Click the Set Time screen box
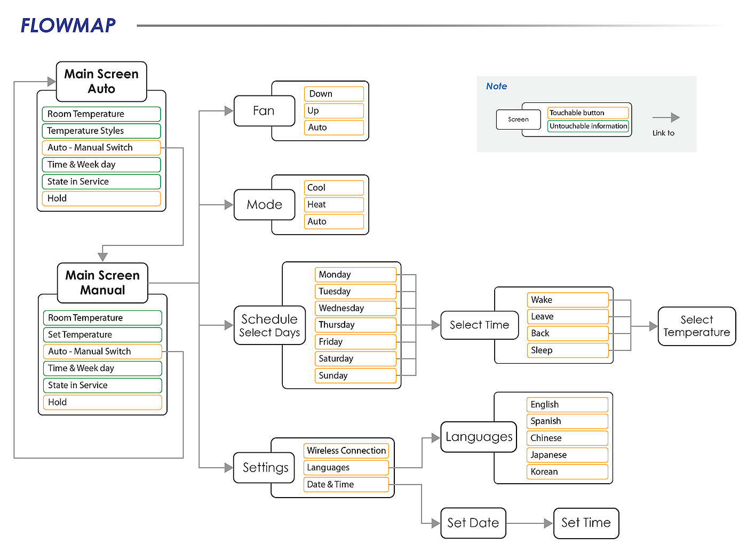Screen dimensions: 747x560 [x=586, y=523]
